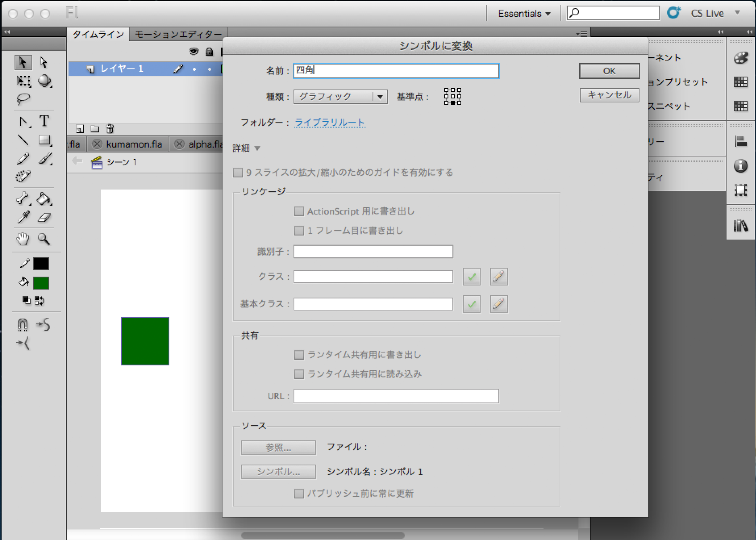This screenshot has height=540, width=756.
Task: Check ActionScript 用に書き出し checkbox
Action: (299, 211)
